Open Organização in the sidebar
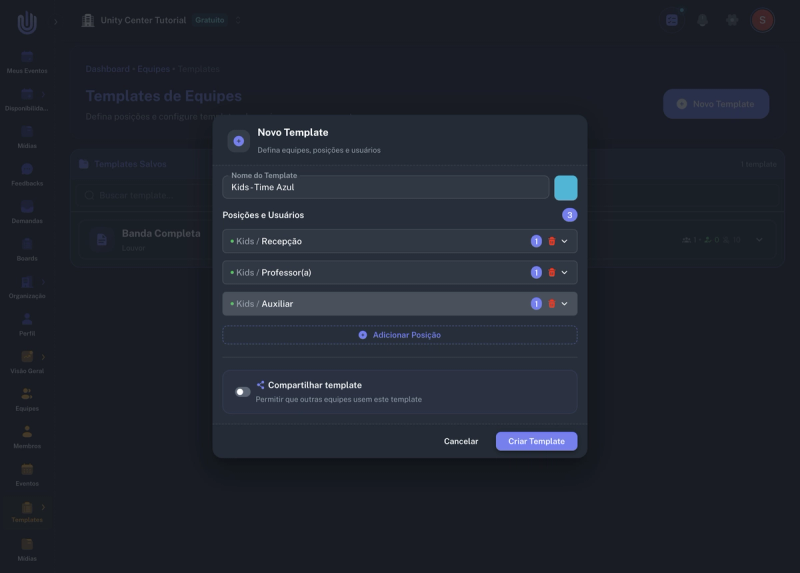 (x=27, y=287)
